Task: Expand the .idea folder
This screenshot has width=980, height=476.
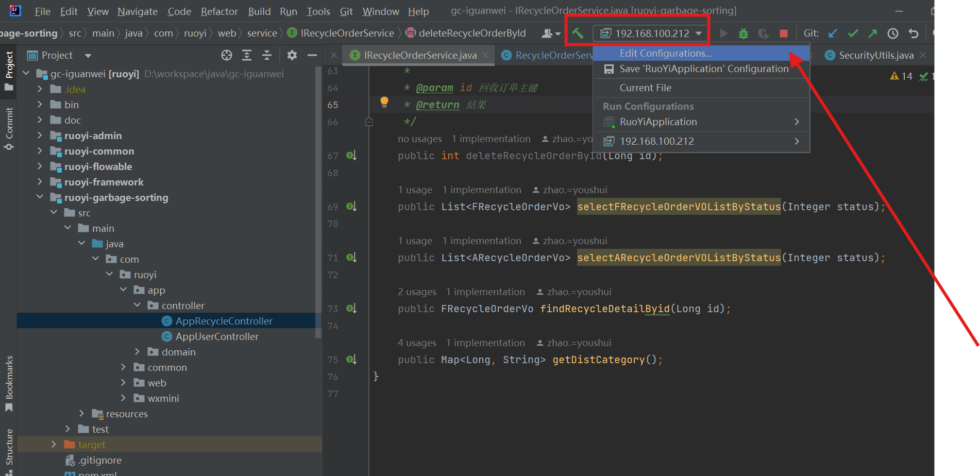Action: [40, 89]
